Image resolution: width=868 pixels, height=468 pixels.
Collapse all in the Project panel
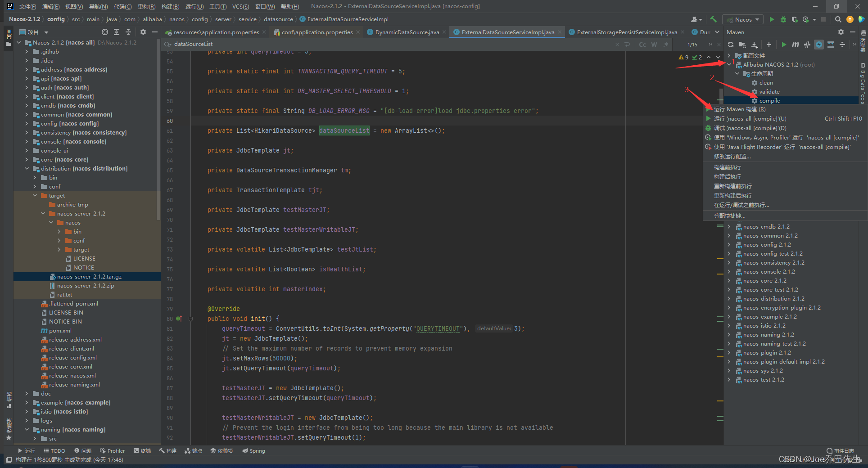pos(128,32)
